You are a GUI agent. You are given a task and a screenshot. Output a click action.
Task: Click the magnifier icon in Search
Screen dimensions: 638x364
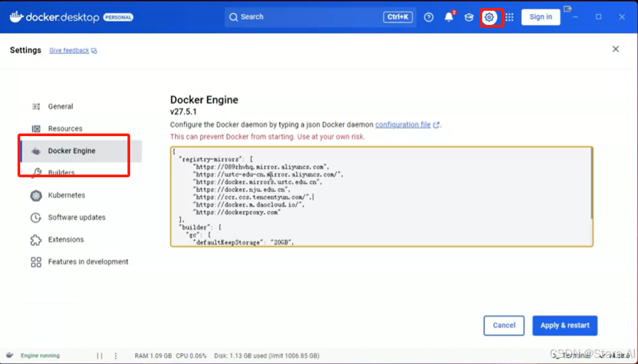pyautogui.click(x=233, y=17)
